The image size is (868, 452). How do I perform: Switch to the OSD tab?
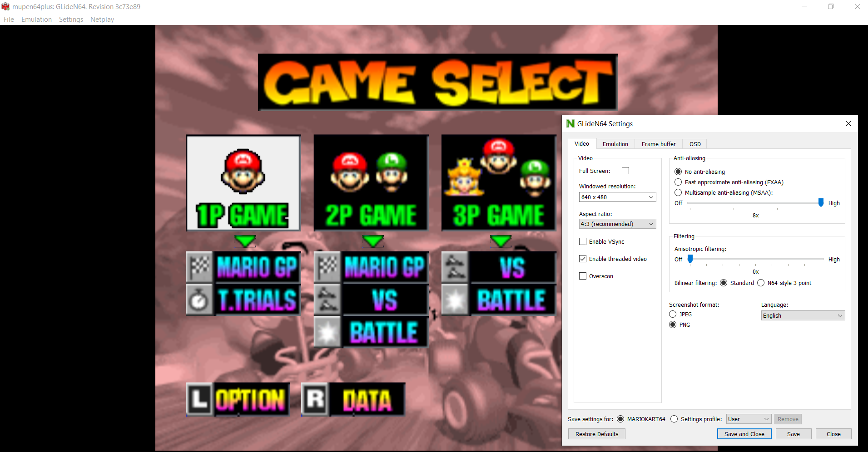(x=695, y=144)
